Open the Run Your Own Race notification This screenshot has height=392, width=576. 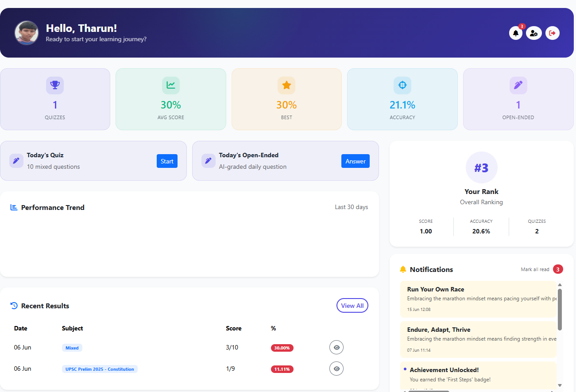(x=478, y=299)
